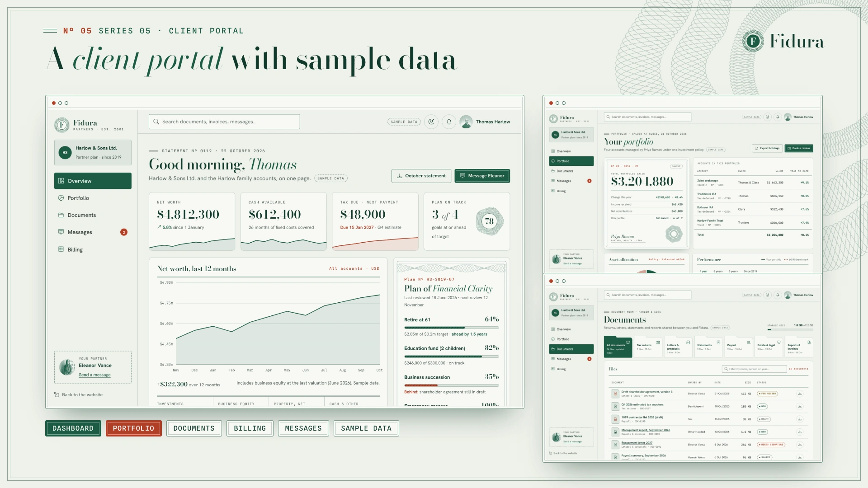Click Back to the website in dashboard sidebar
868x488 pixels.
point(78,395)
